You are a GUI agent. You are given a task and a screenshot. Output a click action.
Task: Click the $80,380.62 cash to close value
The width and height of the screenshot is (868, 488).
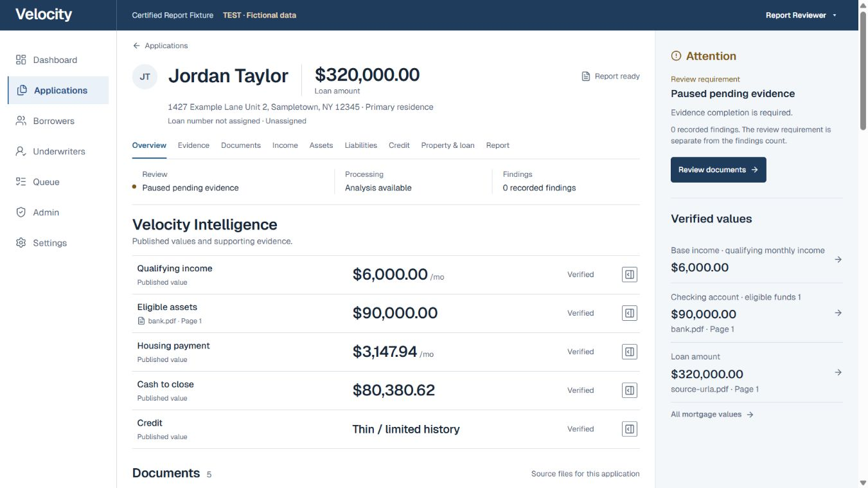394,390
